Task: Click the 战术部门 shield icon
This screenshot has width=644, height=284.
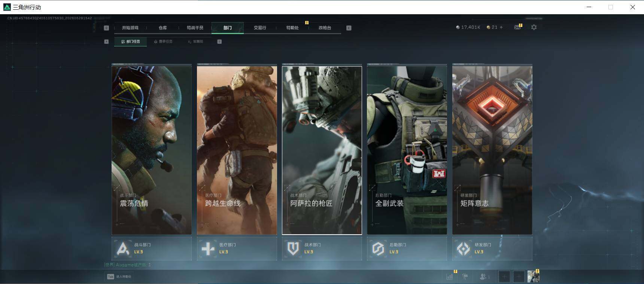Action: point(293,248)
